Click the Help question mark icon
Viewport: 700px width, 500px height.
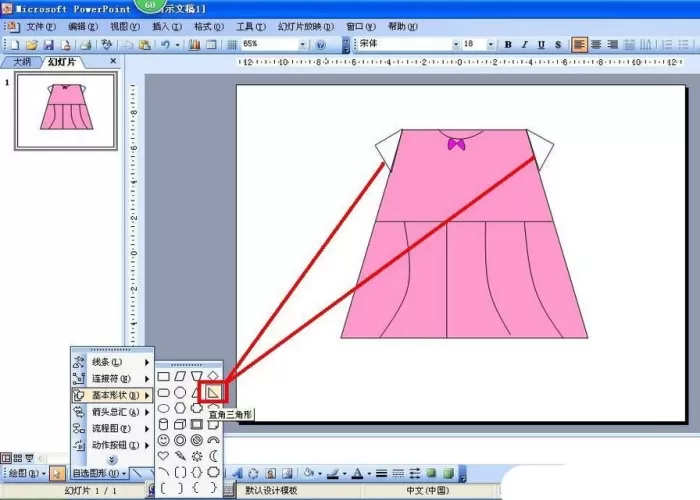[320, 45]
